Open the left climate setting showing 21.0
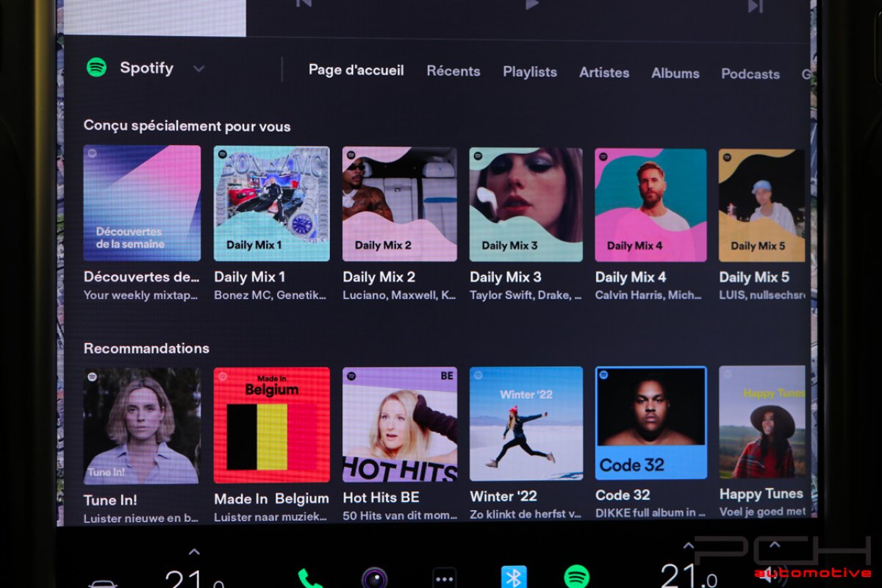 click(194, 578)
